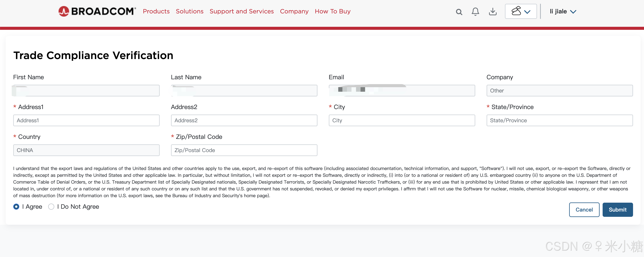Image resolution: width=644 pixels, height=257 pixels.
Task: Open the Products menu
Action: pos(156,11)
